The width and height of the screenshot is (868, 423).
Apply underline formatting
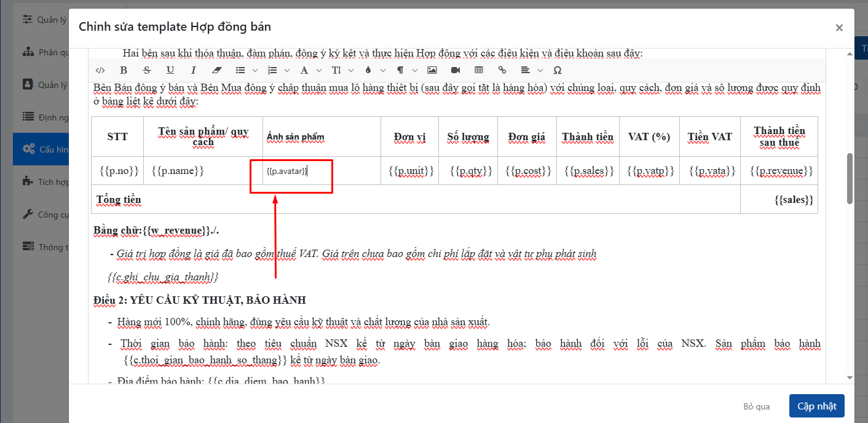170,70
